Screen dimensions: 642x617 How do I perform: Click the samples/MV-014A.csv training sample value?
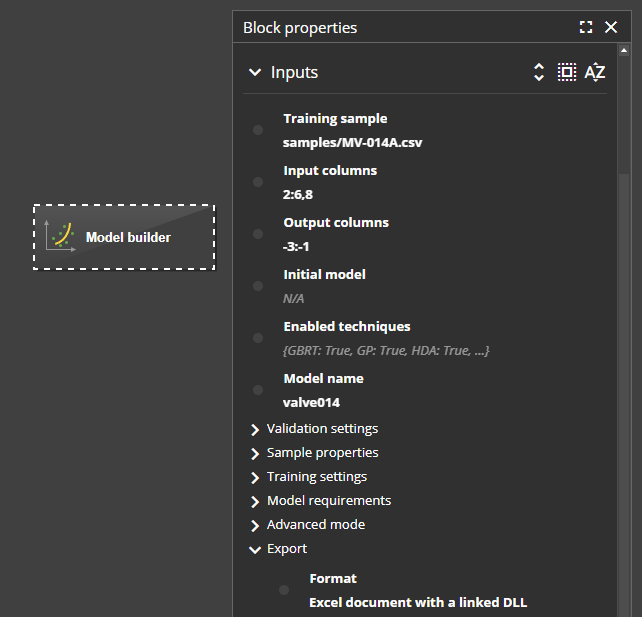[352, 143]
